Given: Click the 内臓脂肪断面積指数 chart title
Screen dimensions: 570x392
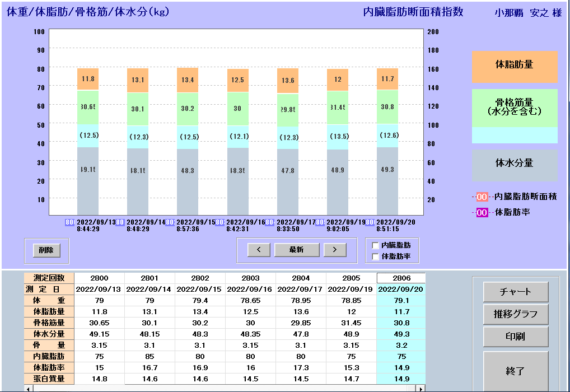Looking at the screenshot, I should [413, 12].
